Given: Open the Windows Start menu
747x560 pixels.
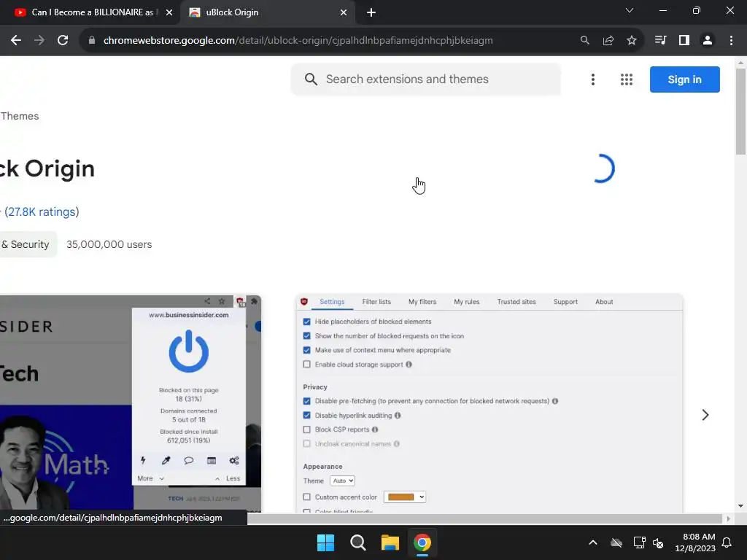Looking at the screenshot, I should 326,542.
